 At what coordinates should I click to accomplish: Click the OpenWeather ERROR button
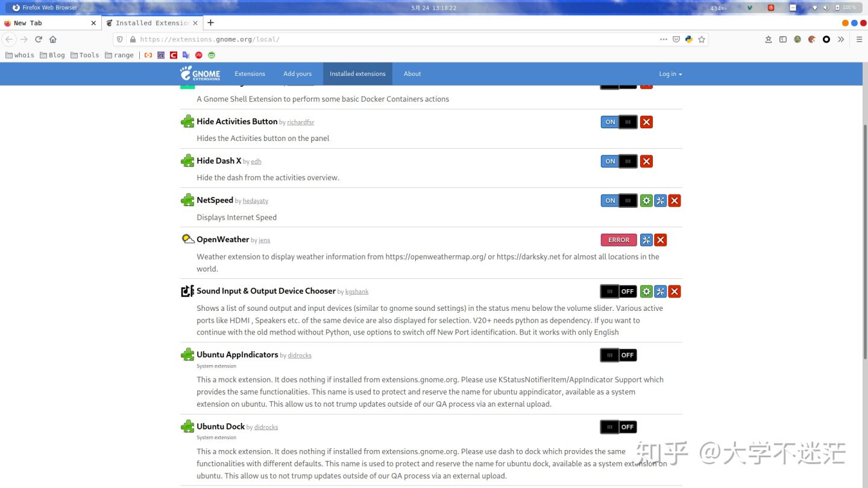point(619,240)
